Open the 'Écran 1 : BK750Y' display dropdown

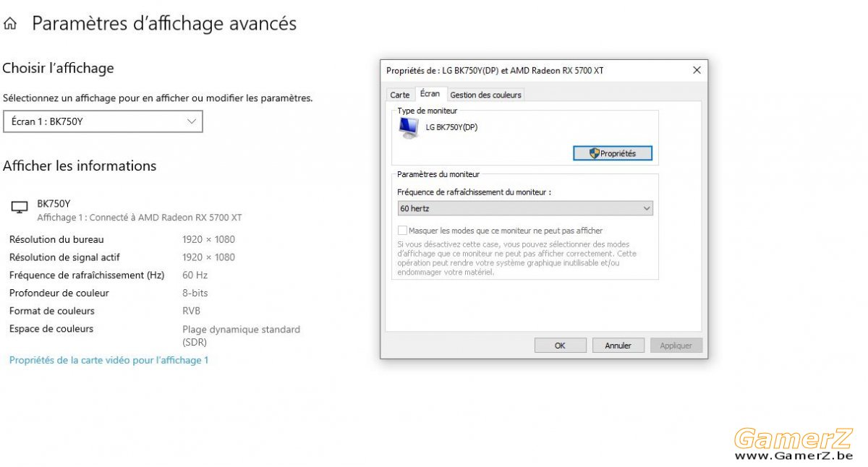pos(103,121)
